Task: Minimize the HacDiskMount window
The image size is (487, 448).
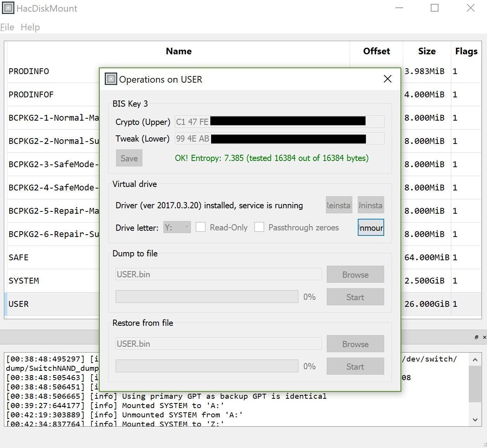Action: (399, 8)
